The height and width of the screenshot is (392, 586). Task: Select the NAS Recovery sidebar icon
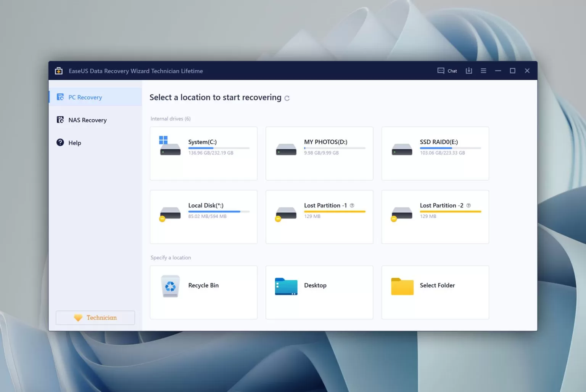pos(60,120)
